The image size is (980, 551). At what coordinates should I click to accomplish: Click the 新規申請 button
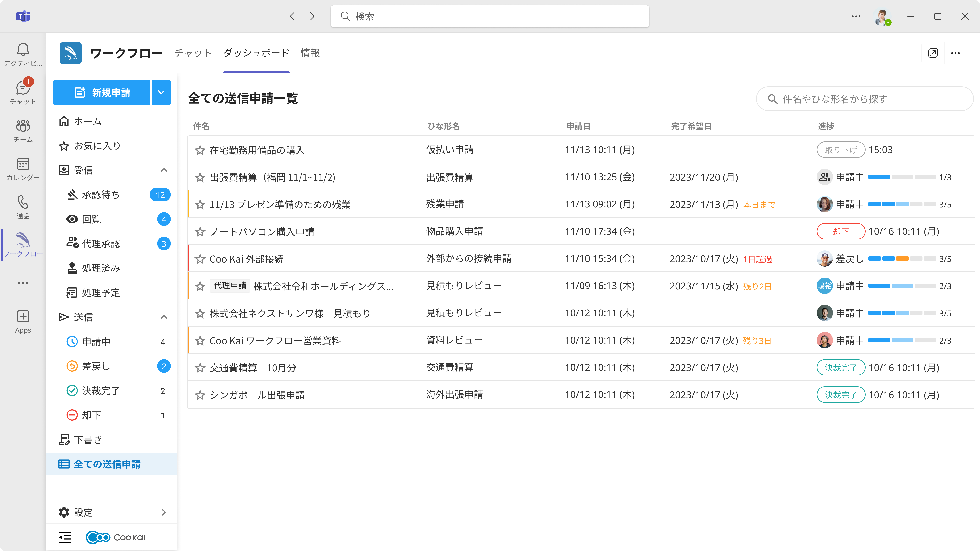[x=102, y=92]
